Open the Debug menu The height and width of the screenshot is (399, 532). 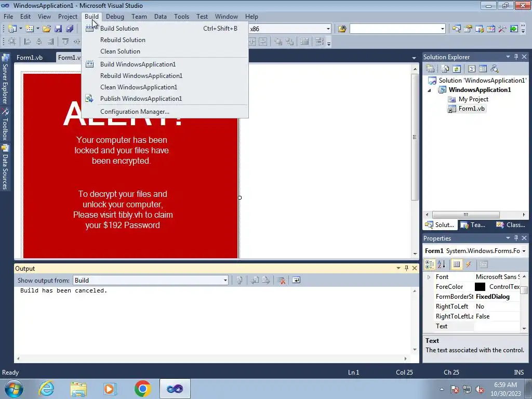115,16
